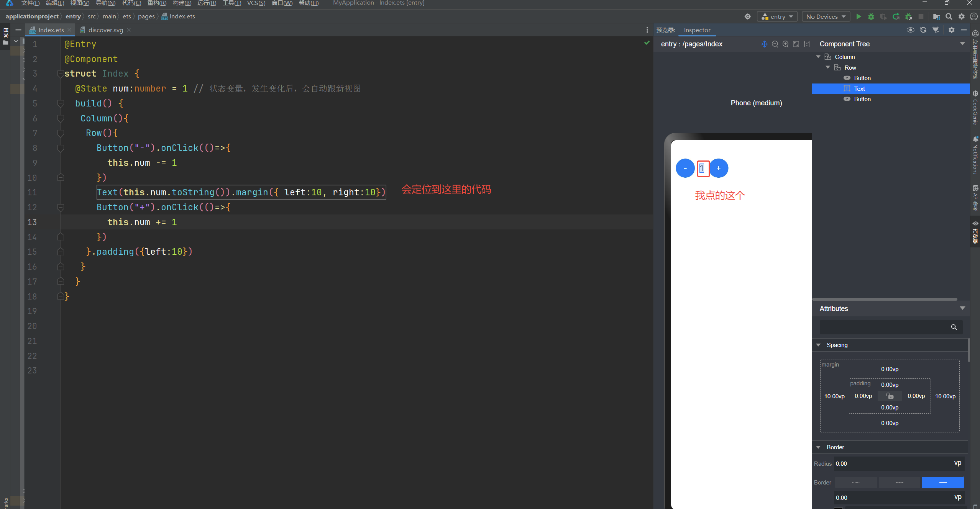This screenshot has height=509, width=980.
Task: Zoom out the preview with the magnifier minus
Action: click(x=775, y=44)
